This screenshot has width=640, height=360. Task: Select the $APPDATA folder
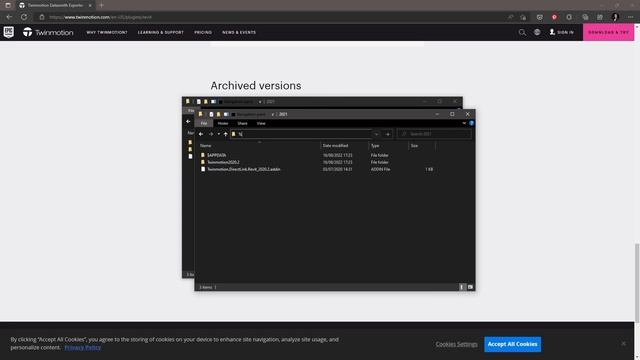point(216,155)
